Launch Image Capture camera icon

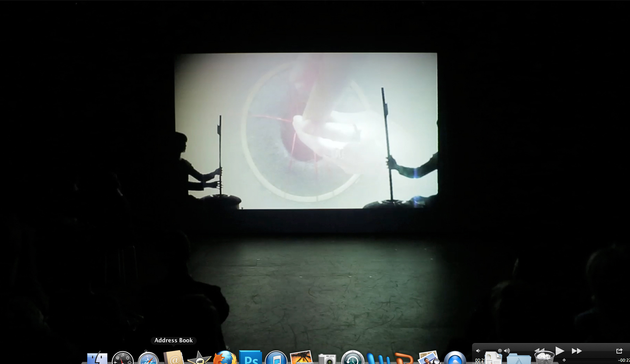(x=327, y=359)
